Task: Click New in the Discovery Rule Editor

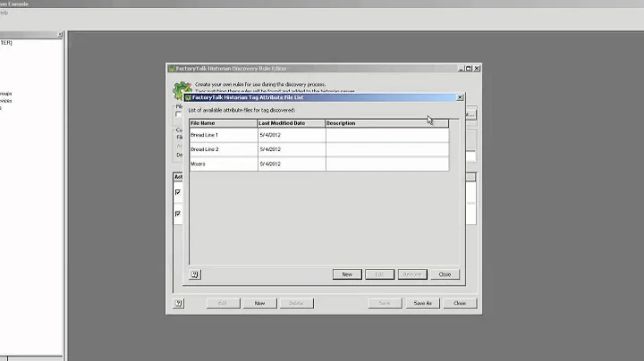Action: tap(259, 303)
